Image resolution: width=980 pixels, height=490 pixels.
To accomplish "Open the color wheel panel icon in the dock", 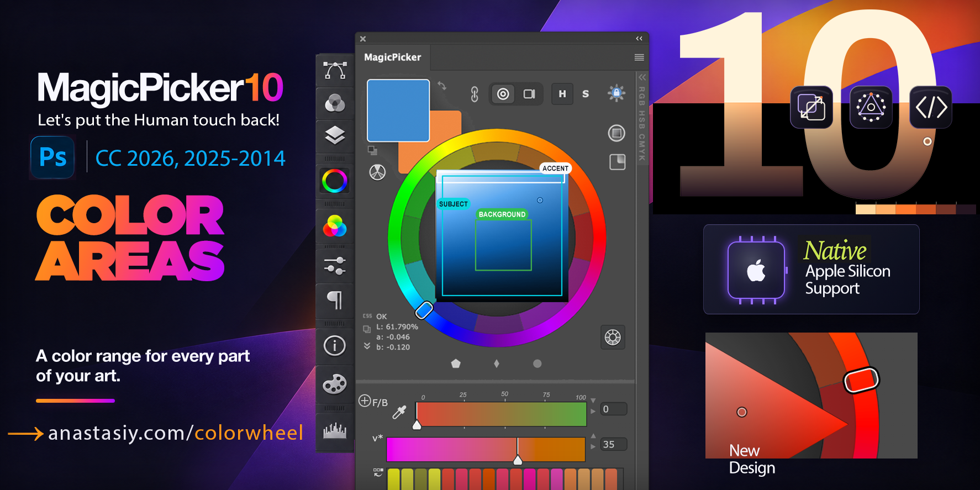I will [x=335, y=181].
